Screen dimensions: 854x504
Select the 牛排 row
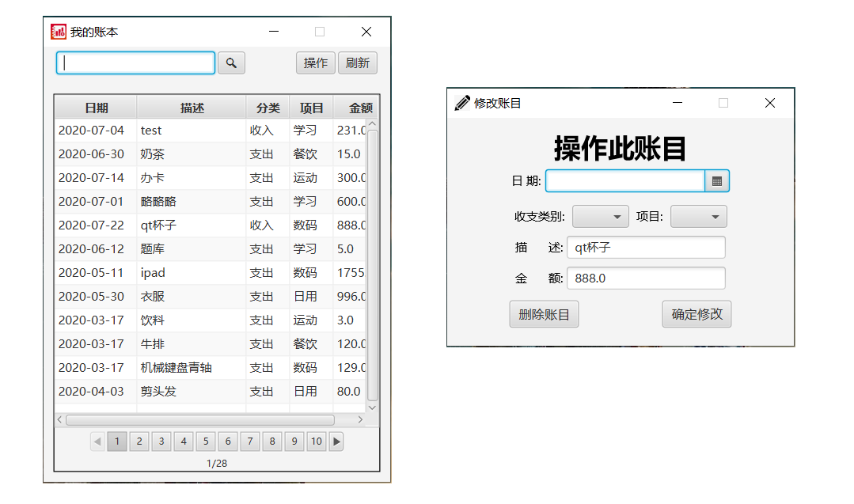click(x=211, y=344)
